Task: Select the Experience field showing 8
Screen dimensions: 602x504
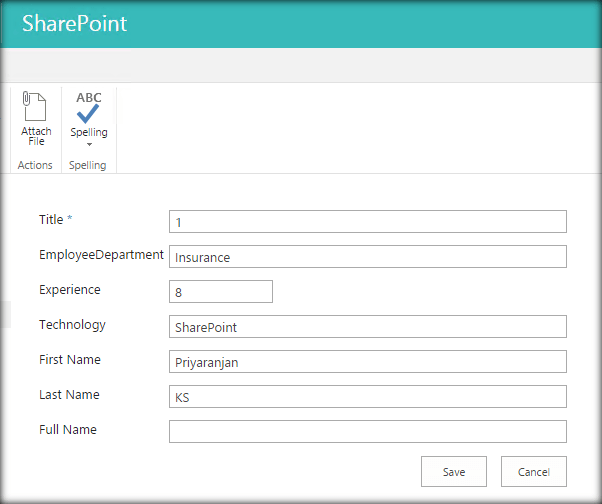Action: [x=220, y=291]
